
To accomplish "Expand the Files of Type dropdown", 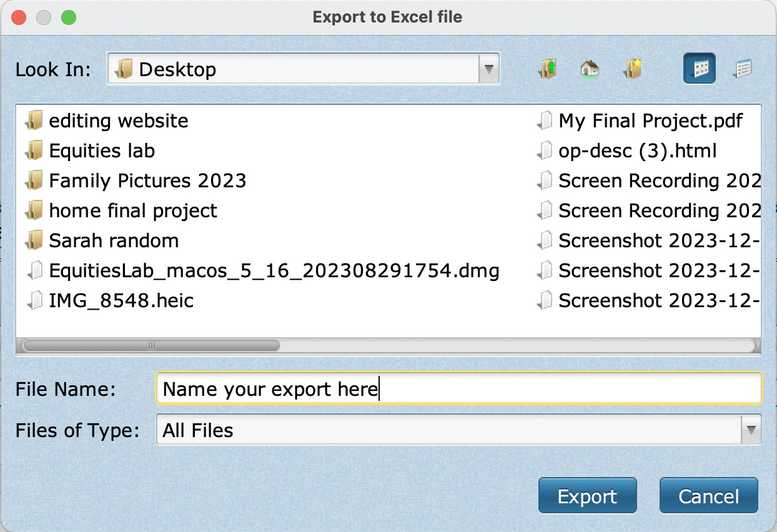I will tap(750, 430).
